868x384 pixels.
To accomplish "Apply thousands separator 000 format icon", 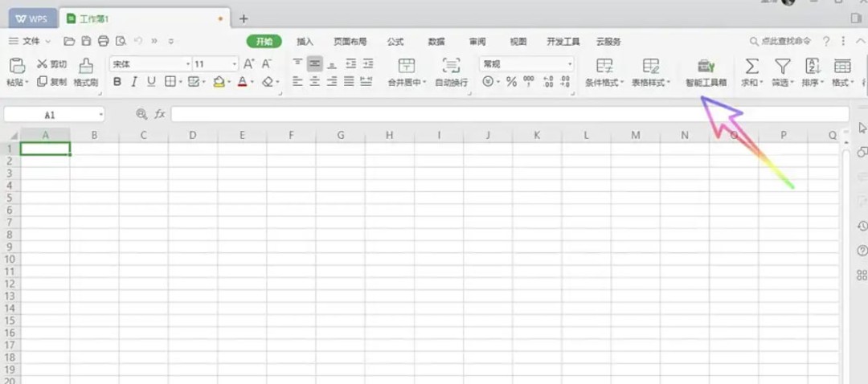I will [x=529, y=82].
